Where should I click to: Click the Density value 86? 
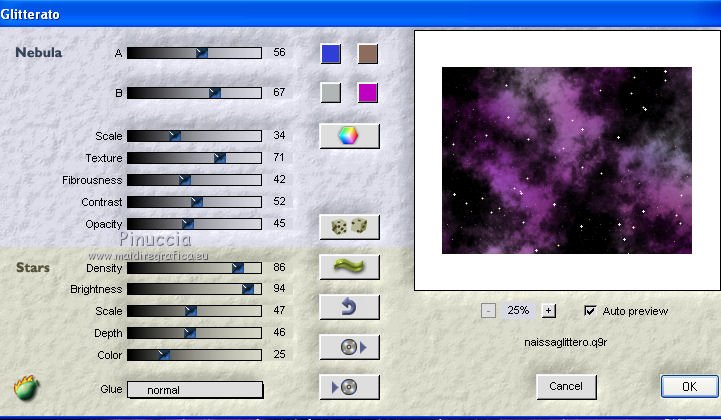[x=279, y=267]
